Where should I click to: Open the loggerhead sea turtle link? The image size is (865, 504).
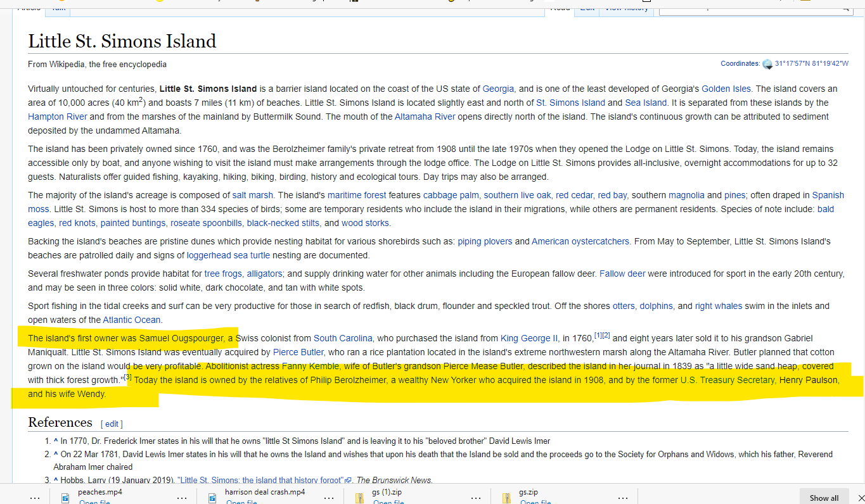click(x=228, y=255)
